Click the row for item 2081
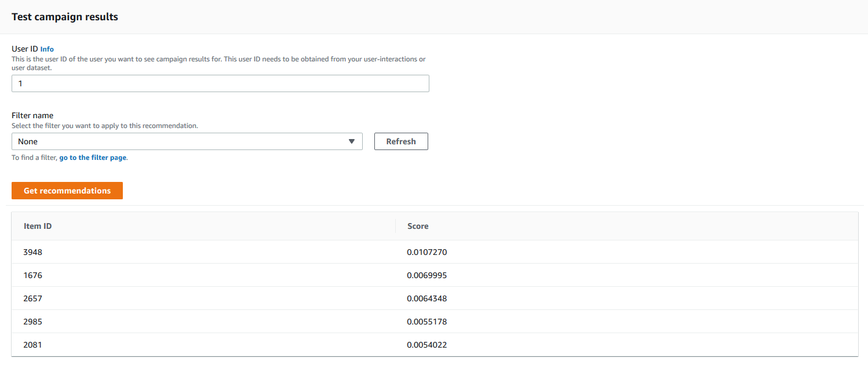 pos(32,345)
